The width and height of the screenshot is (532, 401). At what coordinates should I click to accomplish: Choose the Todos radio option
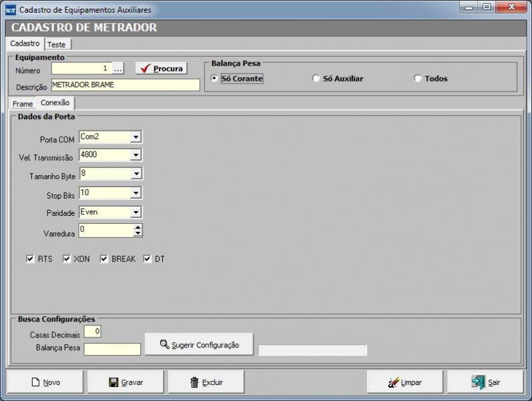pyautogui.click(x=418, y=78)
